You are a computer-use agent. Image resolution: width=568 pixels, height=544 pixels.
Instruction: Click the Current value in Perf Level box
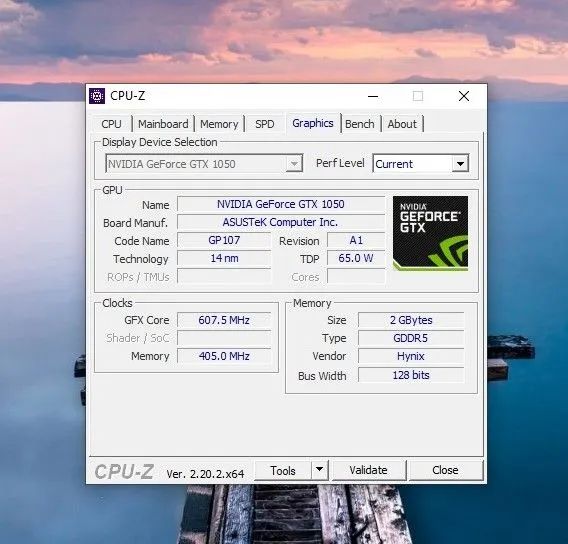click(x=394, y=164)
